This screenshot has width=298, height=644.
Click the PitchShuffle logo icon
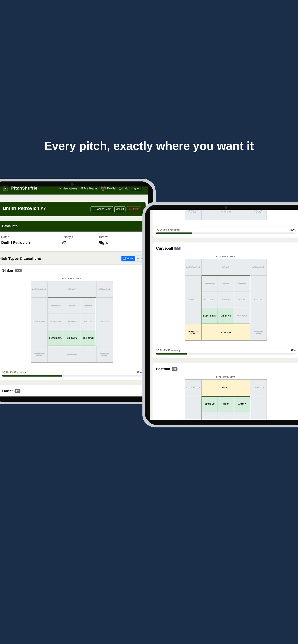[6, 189]
